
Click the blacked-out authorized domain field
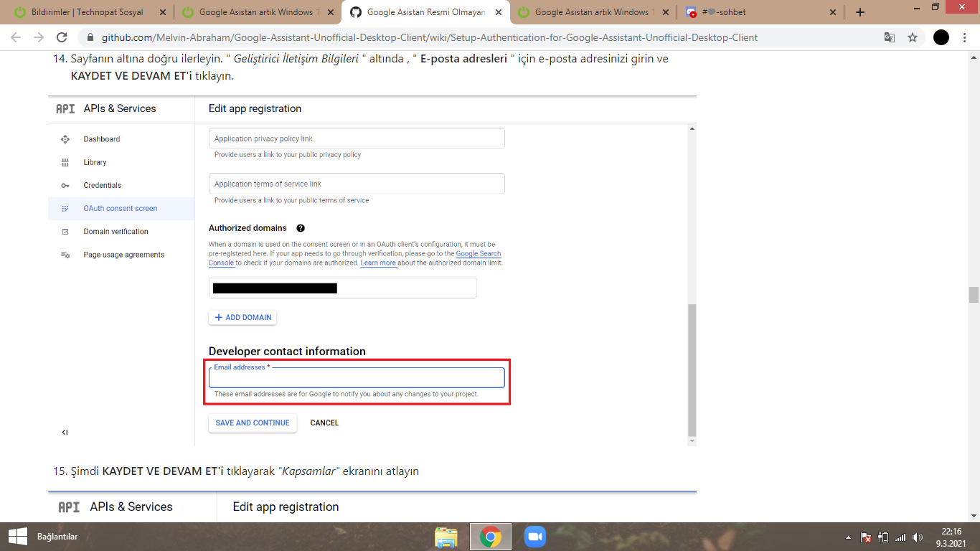343,288
